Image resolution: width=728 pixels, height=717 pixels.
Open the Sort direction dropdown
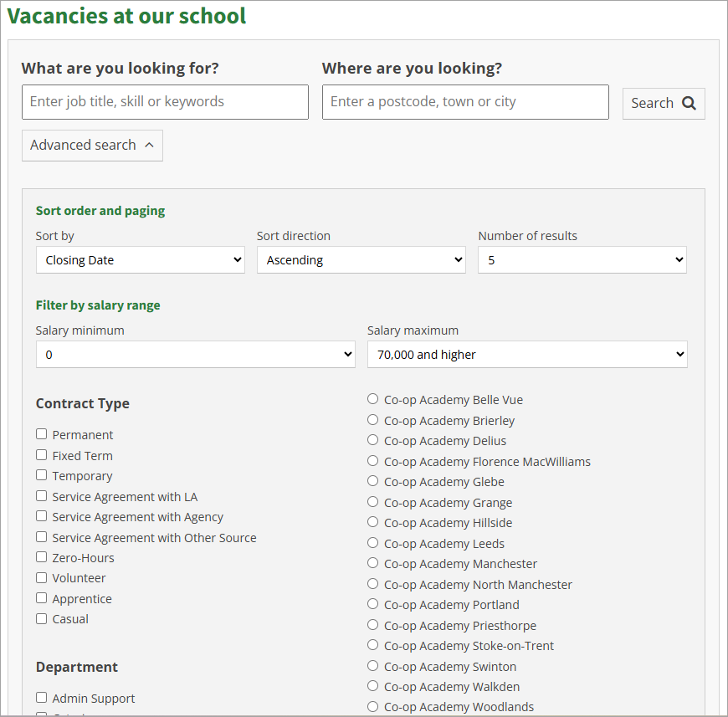point(361,260)
